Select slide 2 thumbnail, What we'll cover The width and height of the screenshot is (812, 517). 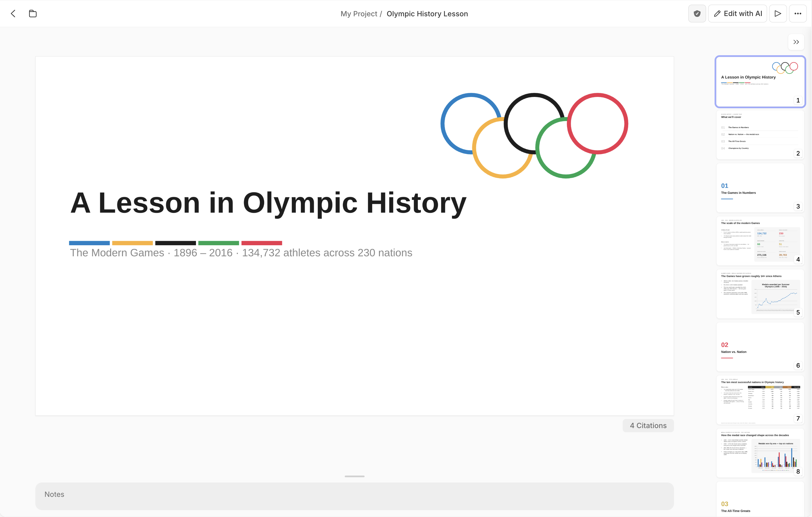coord(760,135)
